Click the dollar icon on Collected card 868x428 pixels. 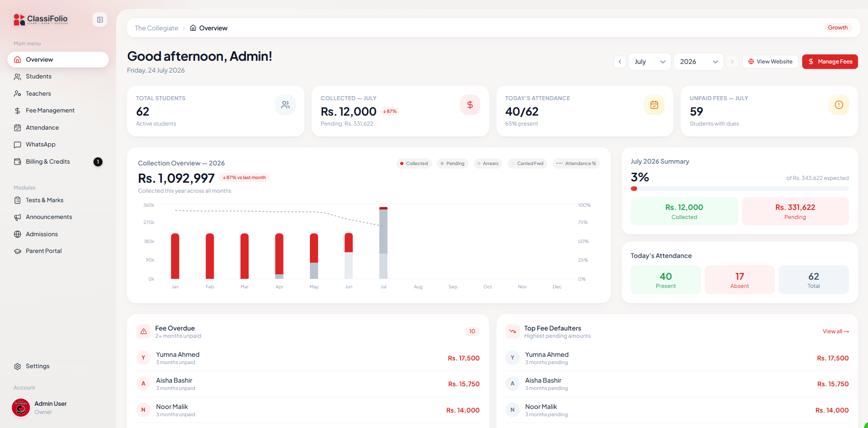click(470, 105)
